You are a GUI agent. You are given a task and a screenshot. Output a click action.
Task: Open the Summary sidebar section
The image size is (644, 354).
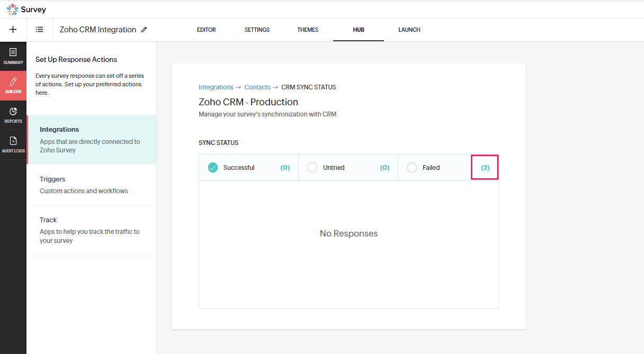tap(13, 56)
